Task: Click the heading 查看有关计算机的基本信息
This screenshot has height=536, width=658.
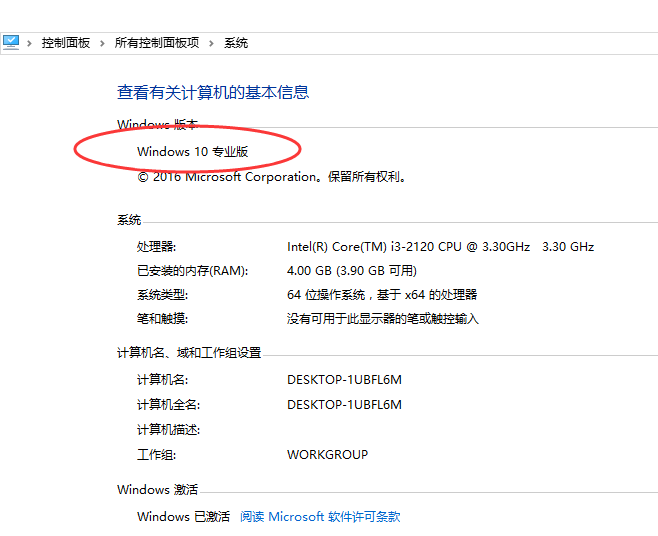Action: 213,92
